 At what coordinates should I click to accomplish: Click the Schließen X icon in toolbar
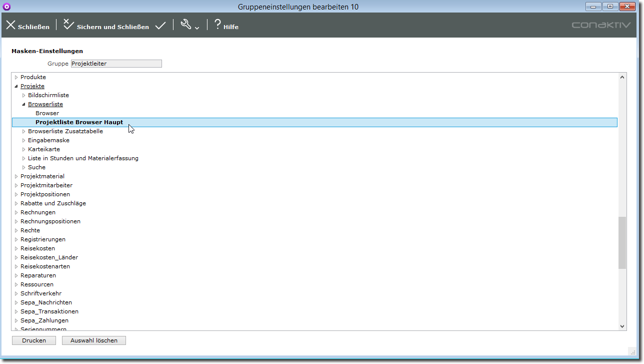(x=10, y=25)
